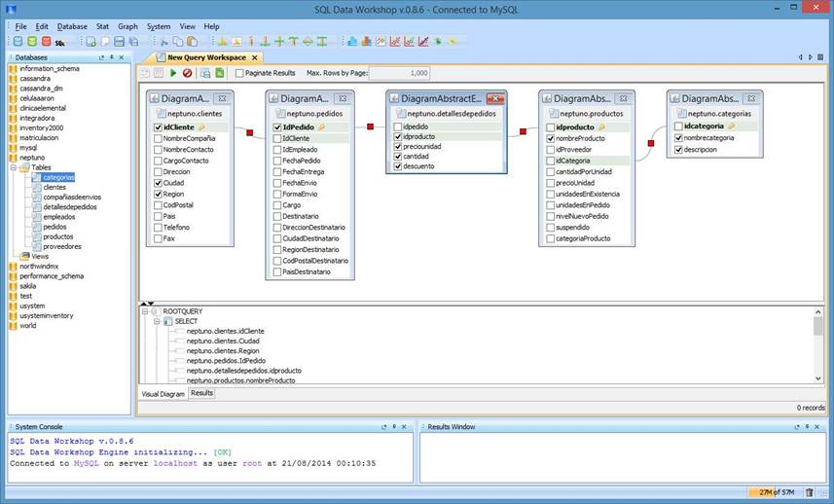Screen dimensions: 834x504
Task: Click the red Stop query icon
Action: [187, 73]
